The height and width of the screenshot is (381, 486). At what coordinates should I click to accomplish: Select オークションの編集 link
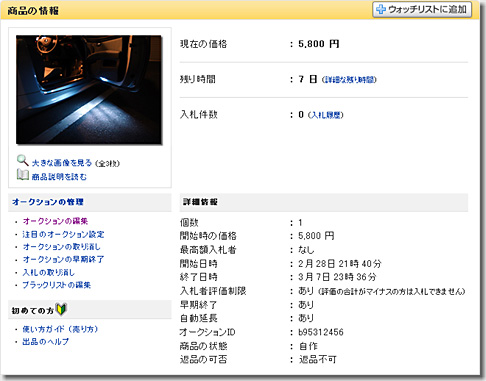(55, 221)
